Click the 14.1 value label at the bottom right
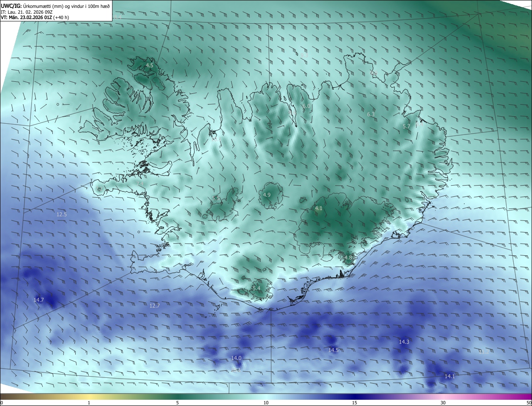The width and height of the screenshot is (532, 406). coord(450,376)
